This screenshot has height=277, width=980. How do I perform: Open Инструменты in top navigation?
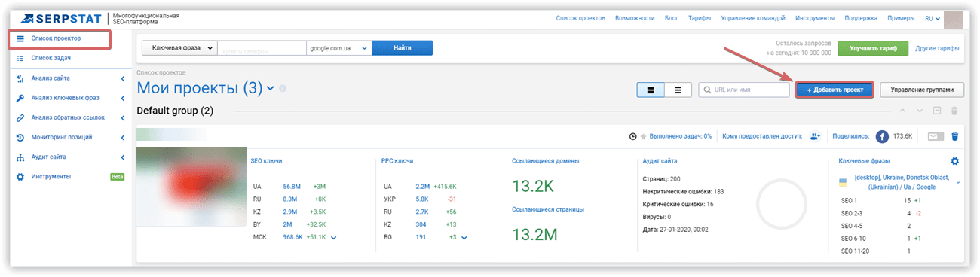click(x=814, y=17)
